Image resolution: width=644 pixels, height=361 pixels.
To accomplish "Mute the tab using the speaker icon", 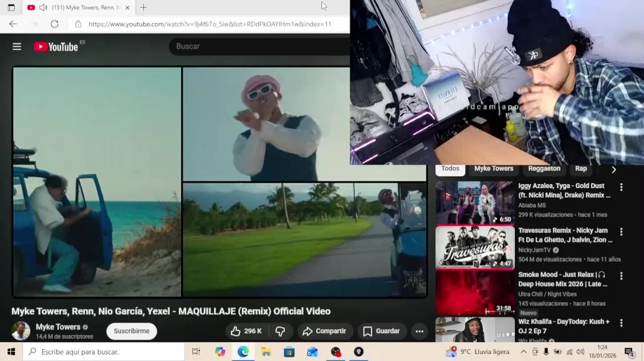I will [43, 8].
